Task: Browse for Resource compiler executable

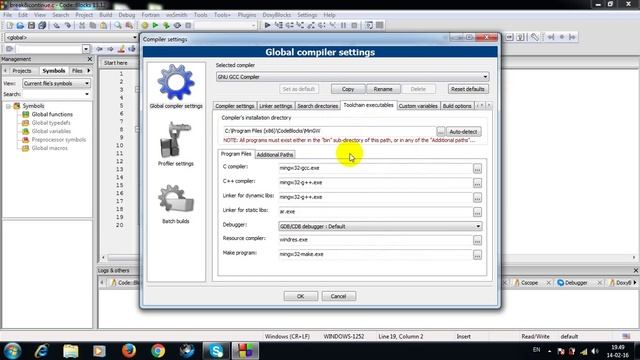Action: tap(477, 240)
